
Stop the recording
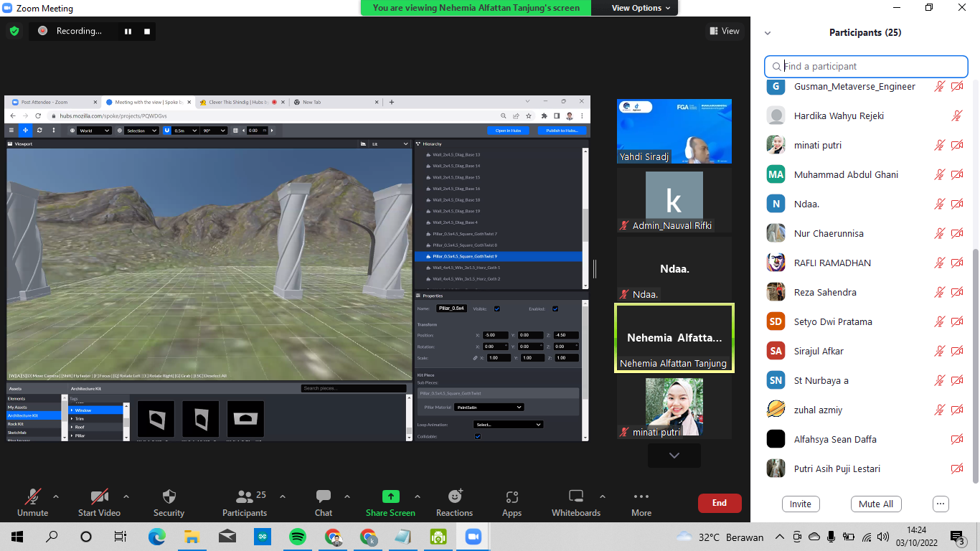point(147,31)
